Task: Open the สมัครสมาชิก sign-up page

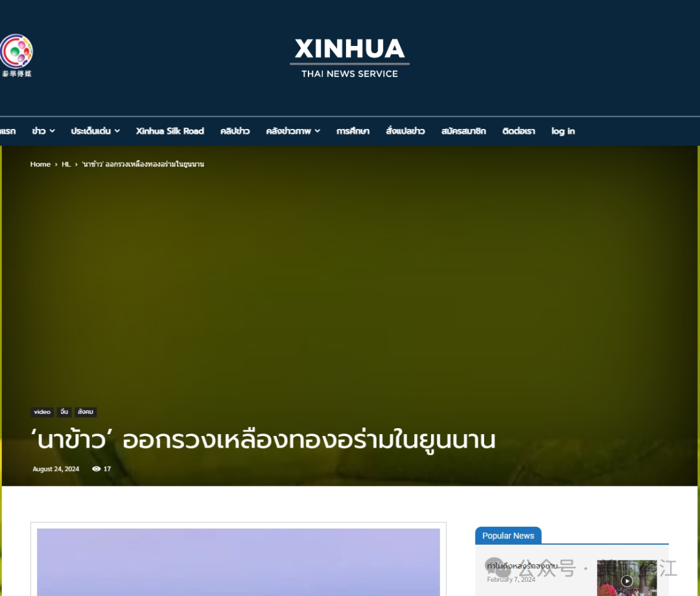Action: click(x=463, y=131)
